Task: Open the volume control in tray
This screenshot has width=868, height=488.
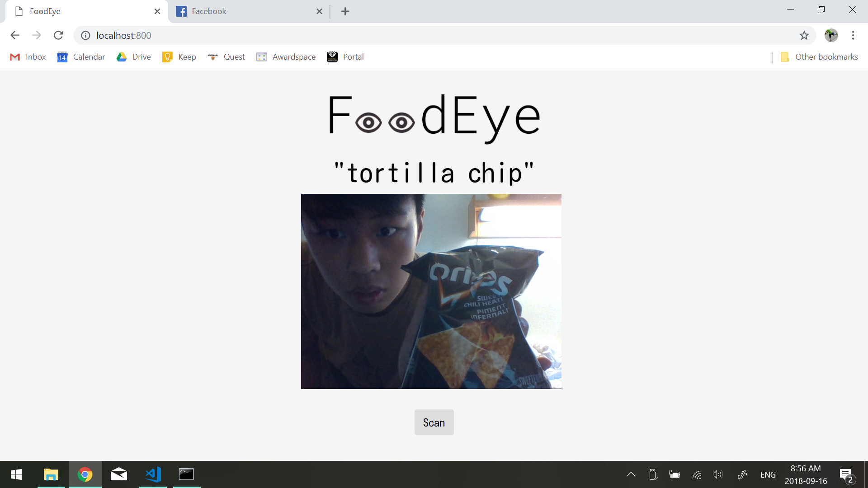Action: (x=717, y=474)
